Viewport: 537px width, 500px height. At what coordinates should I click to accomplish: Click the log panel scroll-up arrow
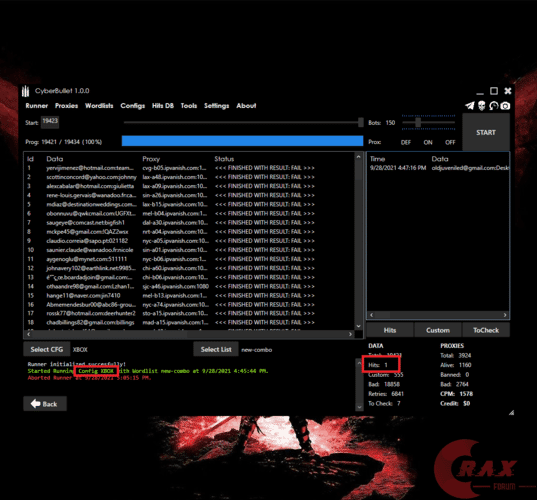click(x=359, y=362)
